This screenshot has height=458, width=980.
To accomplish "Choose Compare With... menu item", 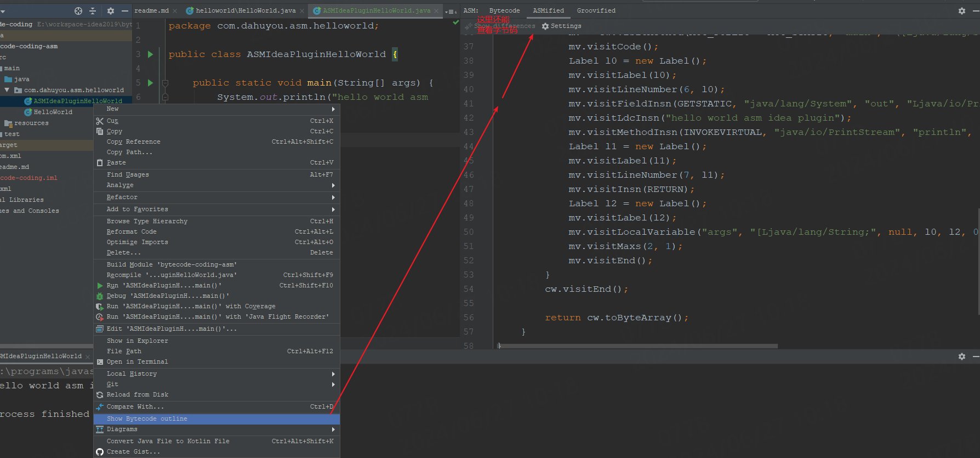I will (x=216, y=406).
